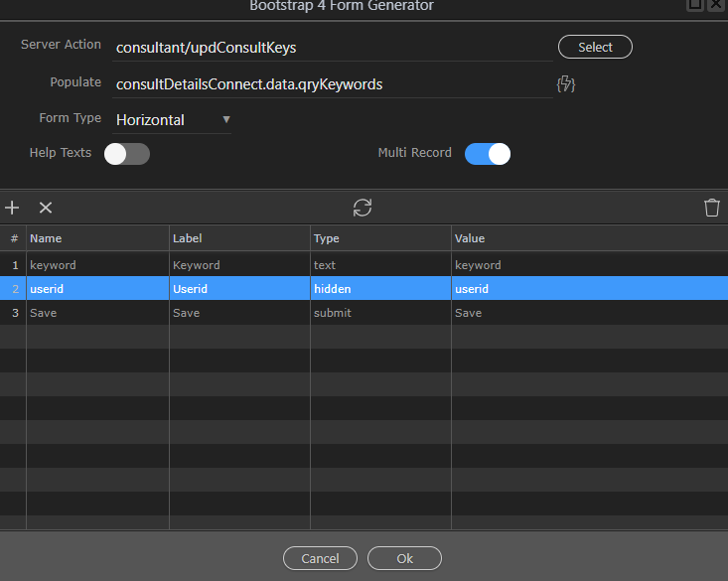This screenshot has height=581, width=728.
Task: Click the X icon to remove selected field
Action: pyautogui.click(x=46, y=208)
